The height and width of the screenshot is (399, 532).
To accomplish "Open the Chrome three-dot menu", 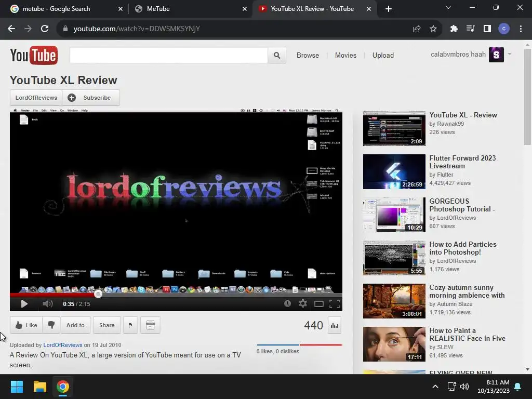I will 521,29.
